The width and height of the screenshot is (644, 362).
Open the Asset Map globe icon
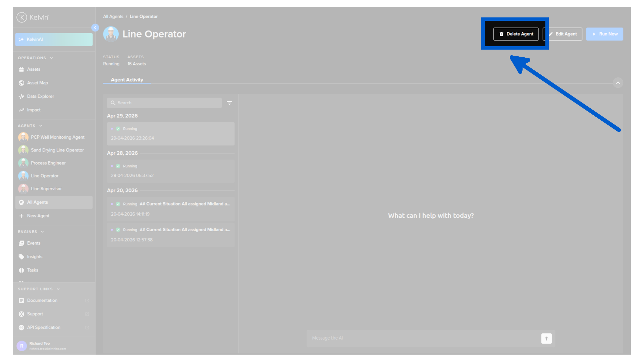[21, 83]
